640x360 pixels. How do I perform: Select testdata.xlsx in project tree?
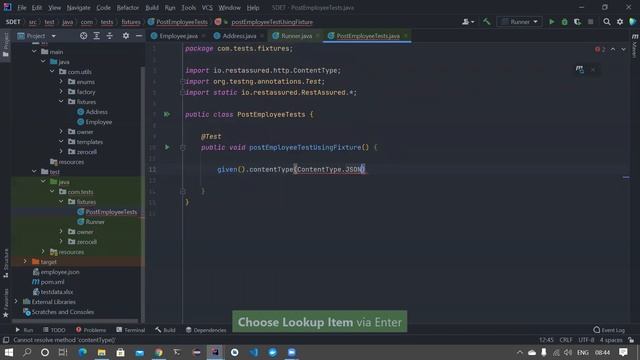[57, 292]
